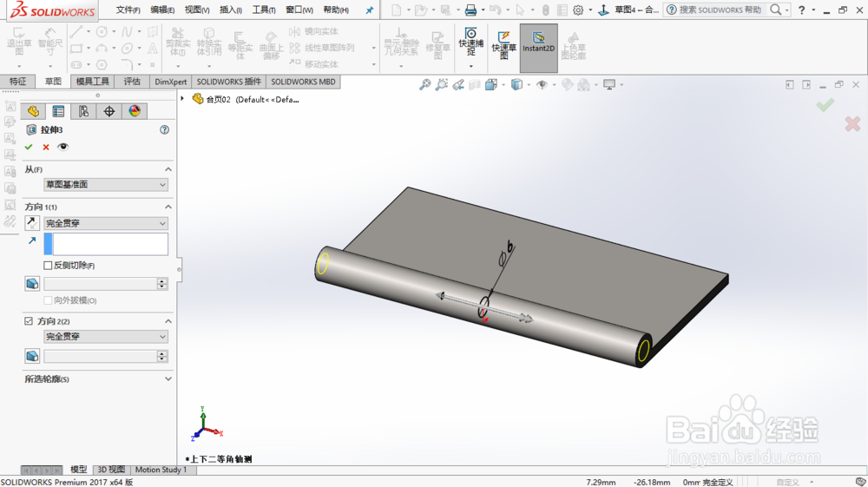The height and width of the screenshot is (487, 868).
Task: Click the search magnifier icon
Action: pyautogui.click(x=776, y=10)
